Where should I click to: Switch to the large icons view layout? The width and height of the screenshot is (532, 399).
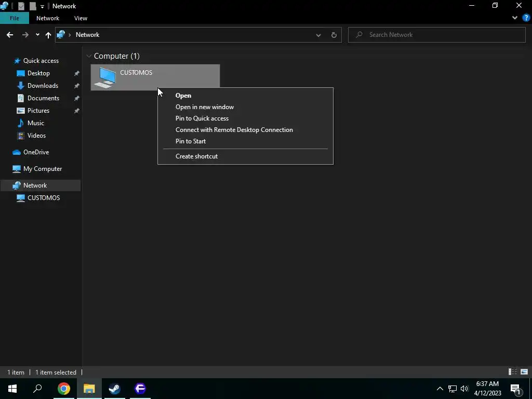524,372
